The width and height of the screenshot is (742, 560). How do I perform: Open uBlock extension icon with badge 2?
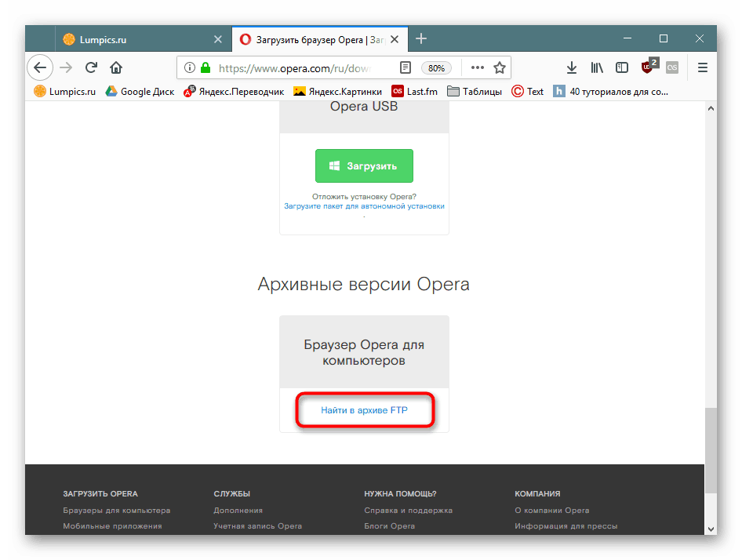pos(649,66)
